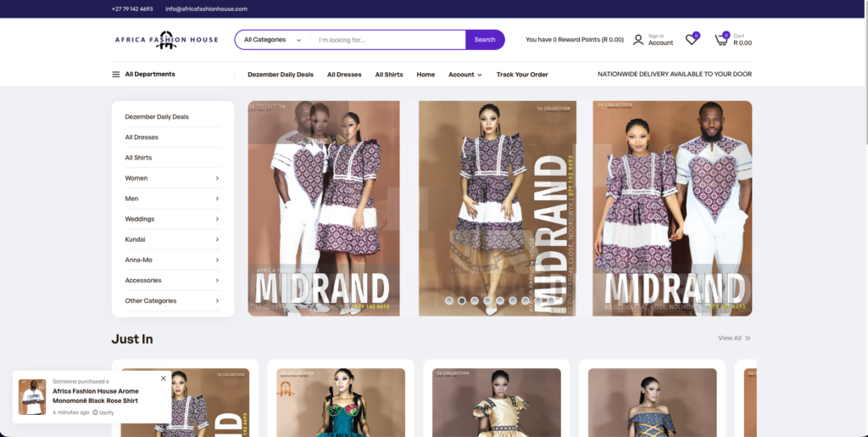Image resolution: width=868 pixels, height=437 pixels.
Task: Focus the I'm looking for search field
Action: click(x=388, y=40)
